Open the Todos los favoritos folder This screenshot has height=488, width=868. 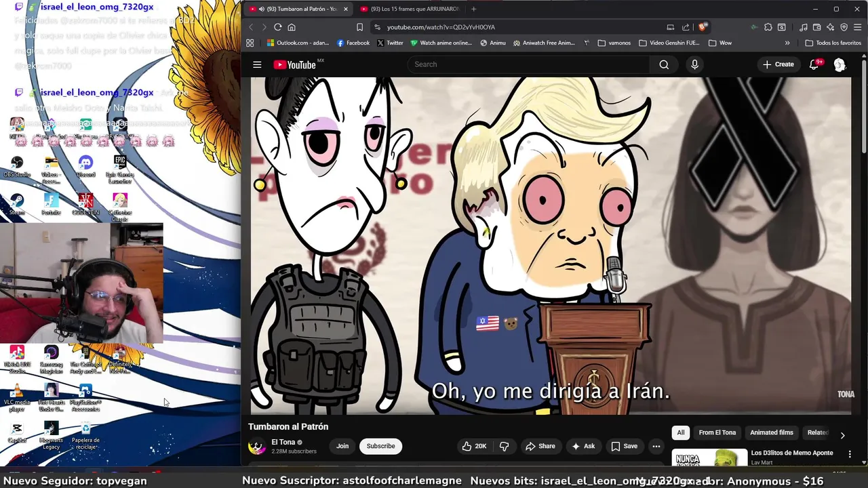click(833, 43)
